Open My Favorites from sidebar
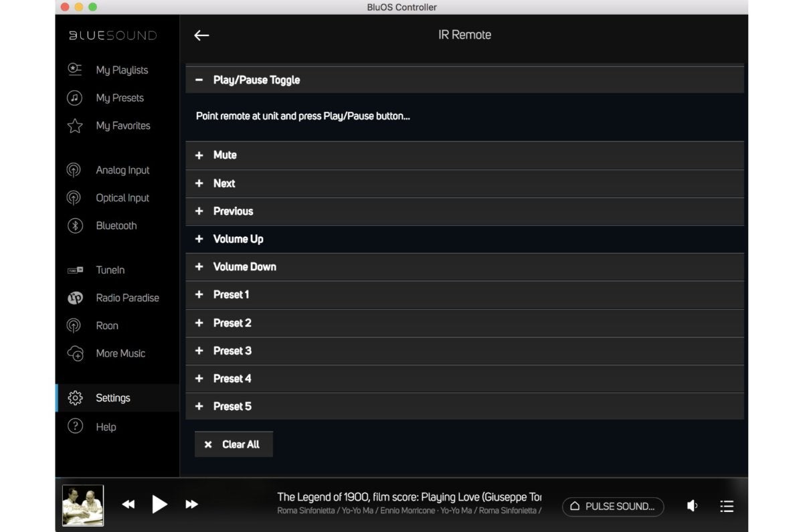The width and height of the screenshot is (803, 532). (x=123, y=126)
